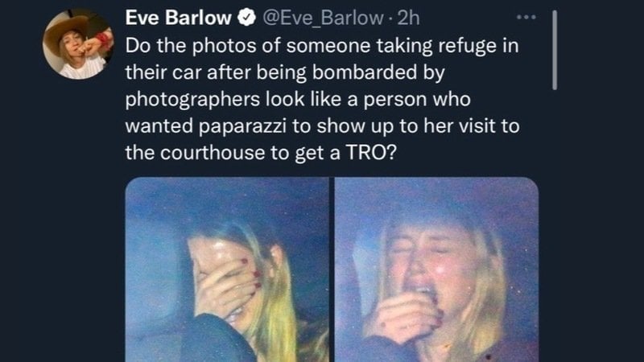The height and width of the screenshot is (362, 644).
Task: Click the vertical scrollbar thumb beside the tweet
Action: point(555,50)
